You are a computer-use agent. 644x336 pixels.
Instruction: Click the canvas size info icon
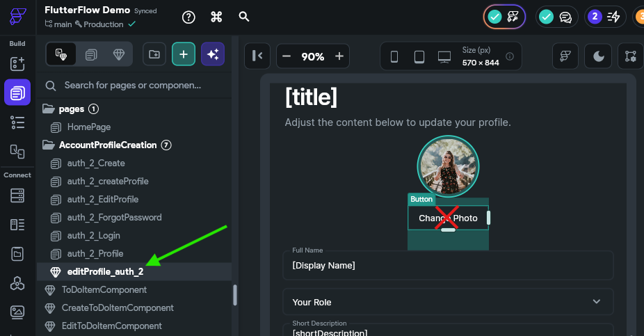[510, 56]
